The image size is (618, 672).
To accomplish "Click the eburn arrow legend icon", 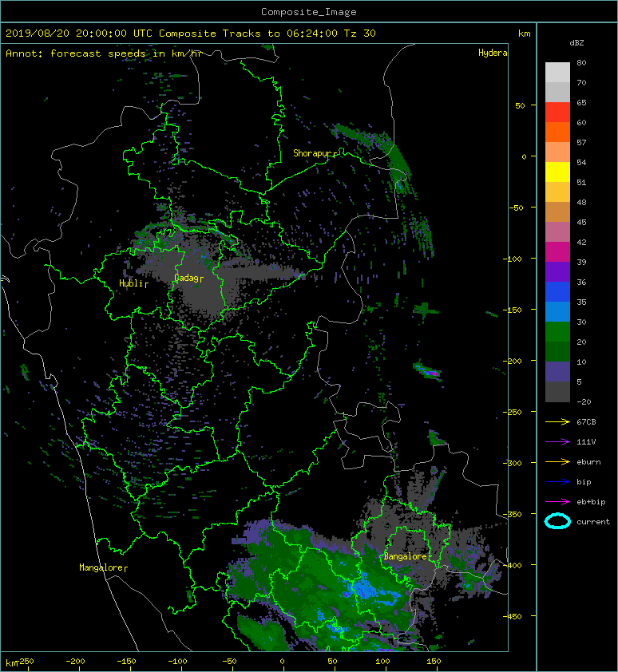I will [557, 462].
